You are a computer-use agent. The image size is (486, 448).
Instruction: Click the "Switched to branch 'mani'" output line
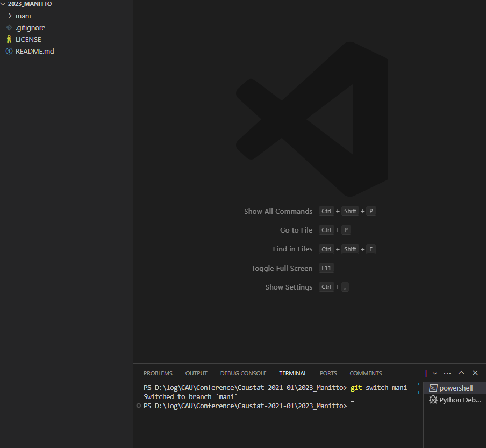pos(190,396)
